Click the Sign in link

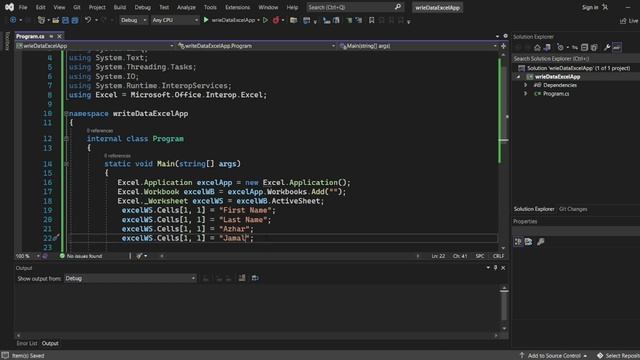(590, 7)
